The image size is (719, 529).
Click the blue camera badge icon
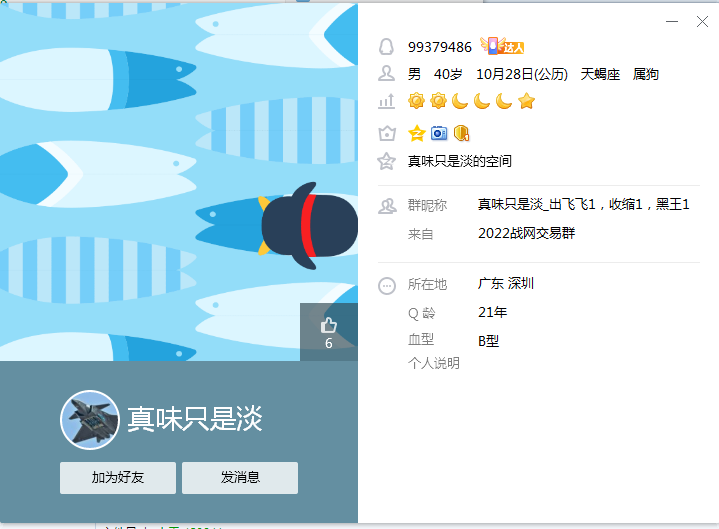point(439,133)
